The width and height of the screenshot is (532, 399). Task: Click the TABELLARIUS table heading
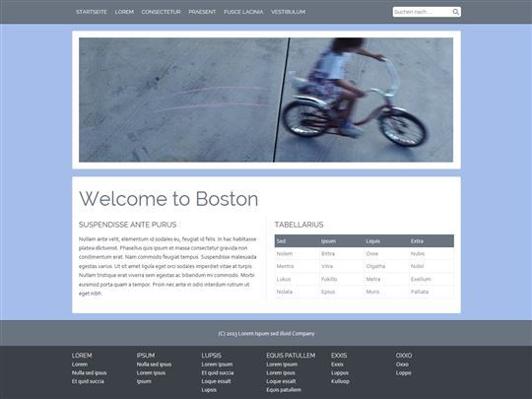[x=299, y=225]
